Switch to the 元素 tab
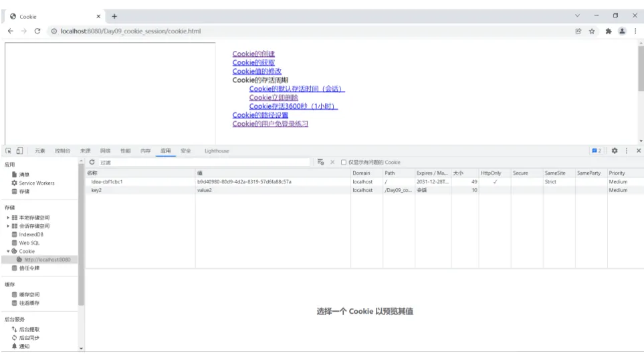The image size is (644, 356). click(x=40, y=151)
